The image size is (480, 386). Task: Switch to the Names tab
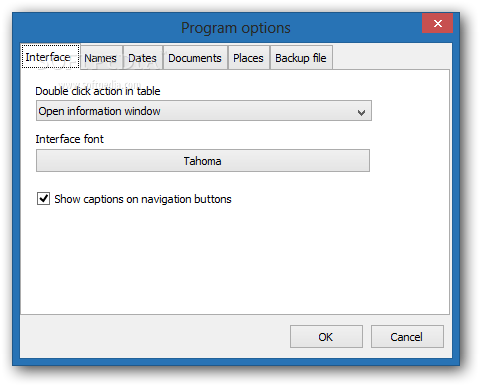click(101, 58)
